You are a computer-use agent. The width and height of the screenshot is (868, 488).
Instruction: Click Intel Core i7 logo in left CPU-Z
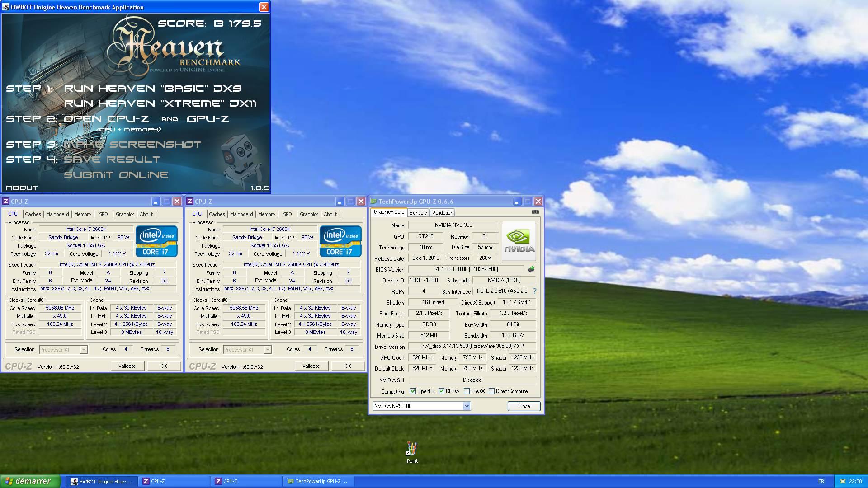pos(156,241)
